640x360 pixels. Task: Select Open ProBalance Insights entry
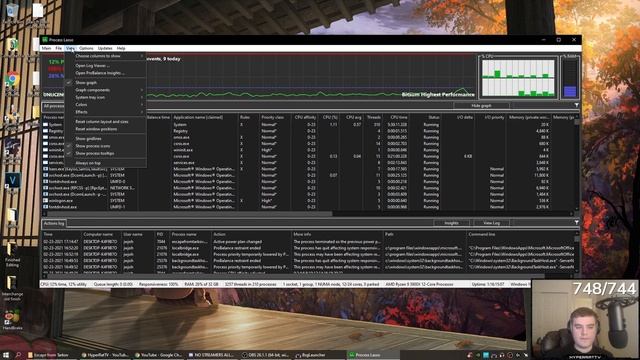click(x=106, y=73)
